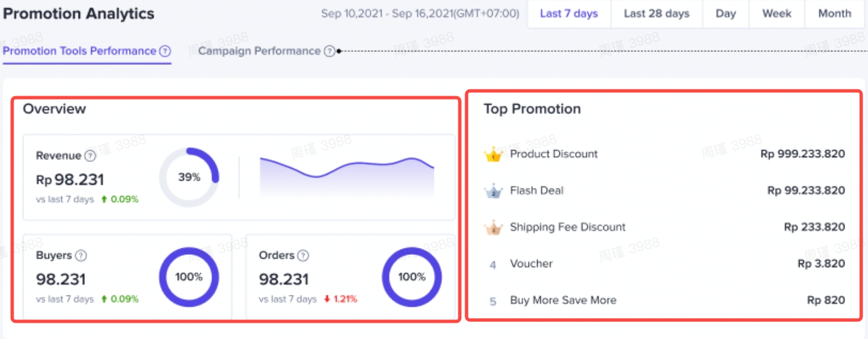Click the Revenue 39% donut progress ring
The image size is (868, 339).
tap(189, 178)
